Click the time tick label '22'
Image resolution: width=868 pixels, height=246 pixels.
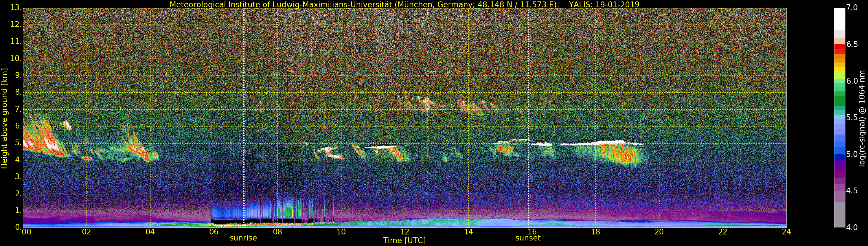click(x=723, y=232)
